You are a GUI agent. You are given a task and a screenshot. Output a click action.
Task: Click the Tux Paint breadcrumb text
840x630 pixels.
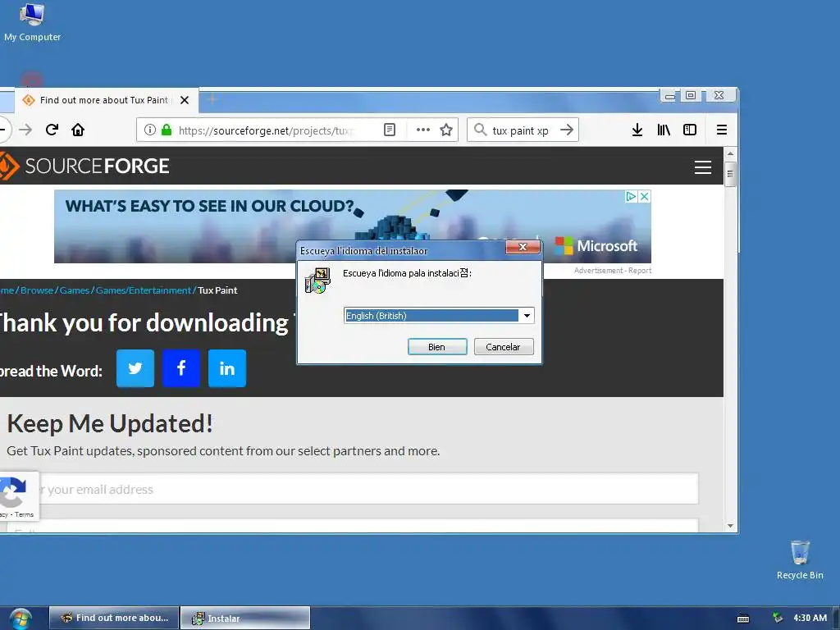coord(217,290)
